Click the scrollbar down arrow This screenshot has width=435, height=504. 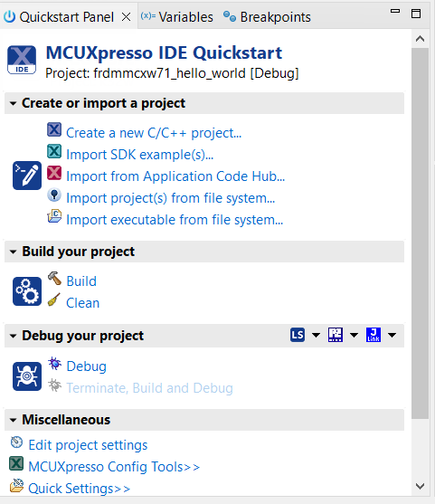(x=420, y=486)
